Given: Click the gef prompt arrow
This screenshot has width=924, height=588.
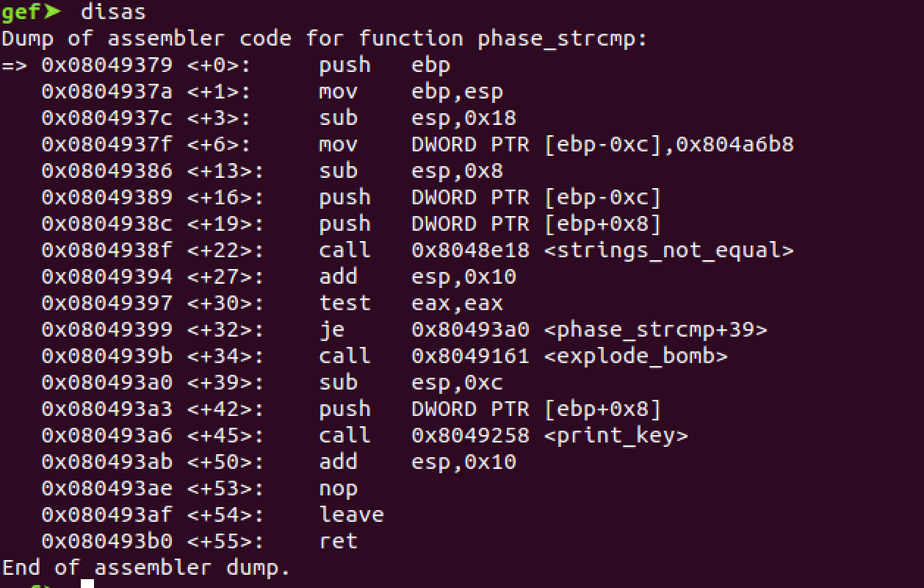Looking at the screenshot, I should point(53,12).
